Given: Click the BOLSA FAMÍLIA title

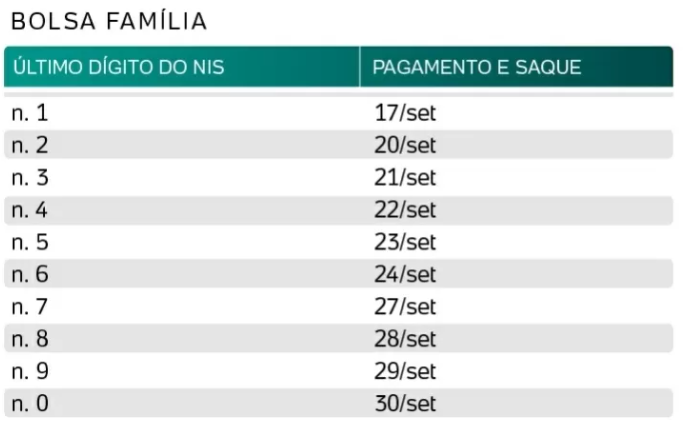Looking at the screenshot, I should 109,22.
